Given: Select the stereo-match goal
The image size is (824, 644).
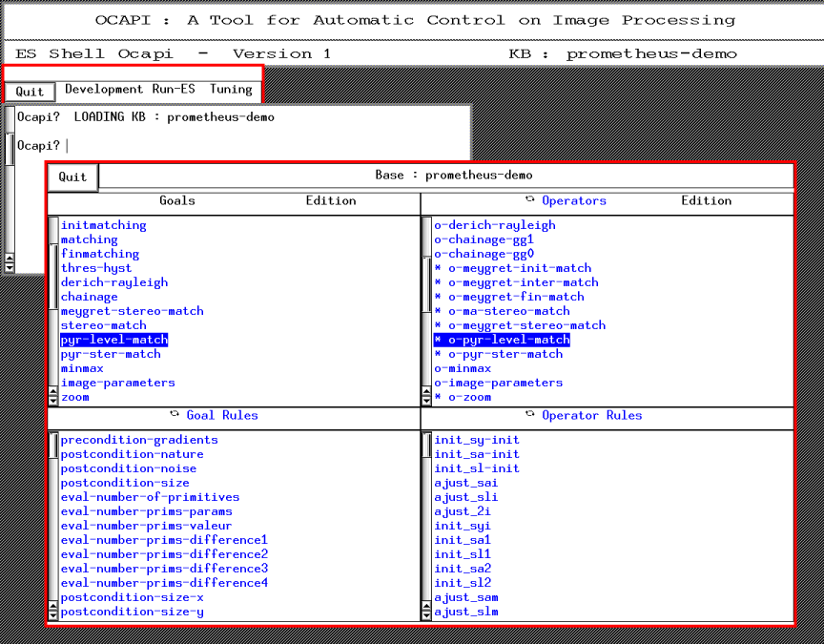Looking at the screenshot, I should coord(104,325).
